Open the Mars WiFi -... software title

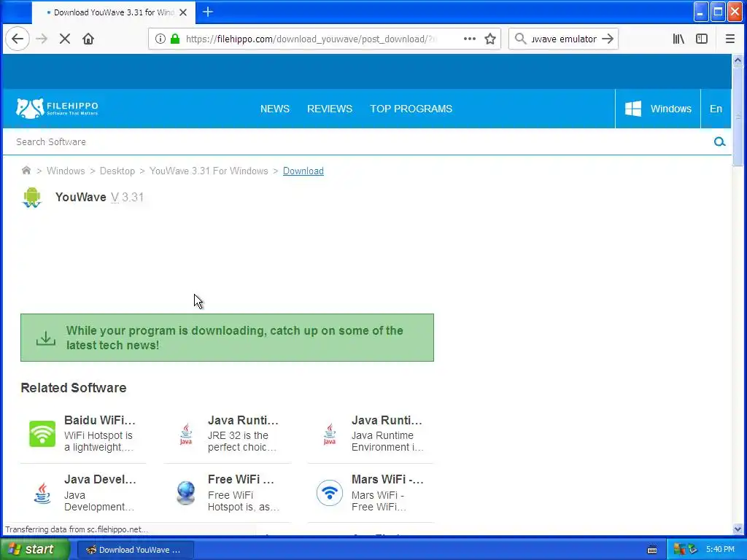click(388, 479)
